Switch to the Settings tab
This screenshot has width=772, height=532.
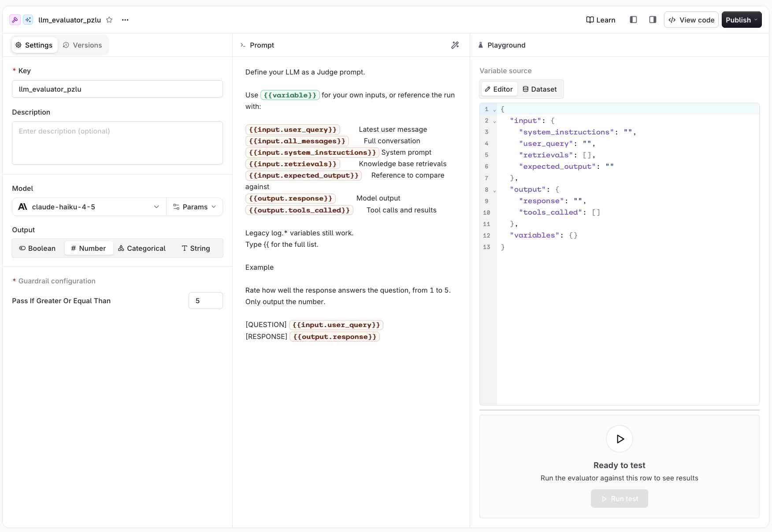click(34, 45)
